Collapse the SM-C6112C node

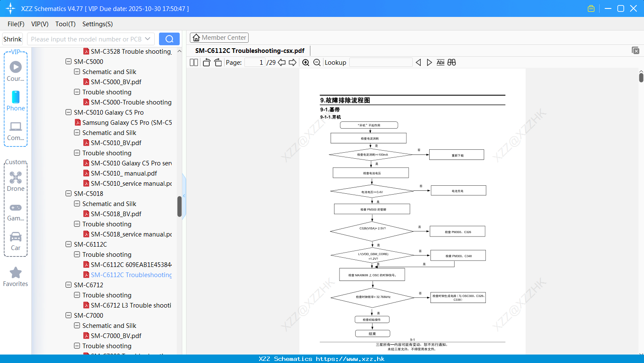coord(69,244)
